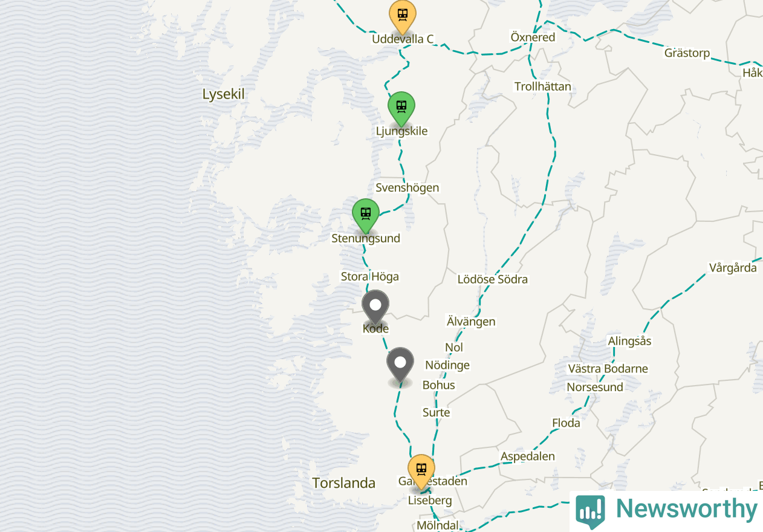Click the Grästorp label
763x532 pixels.
click(x=687, y=53)
